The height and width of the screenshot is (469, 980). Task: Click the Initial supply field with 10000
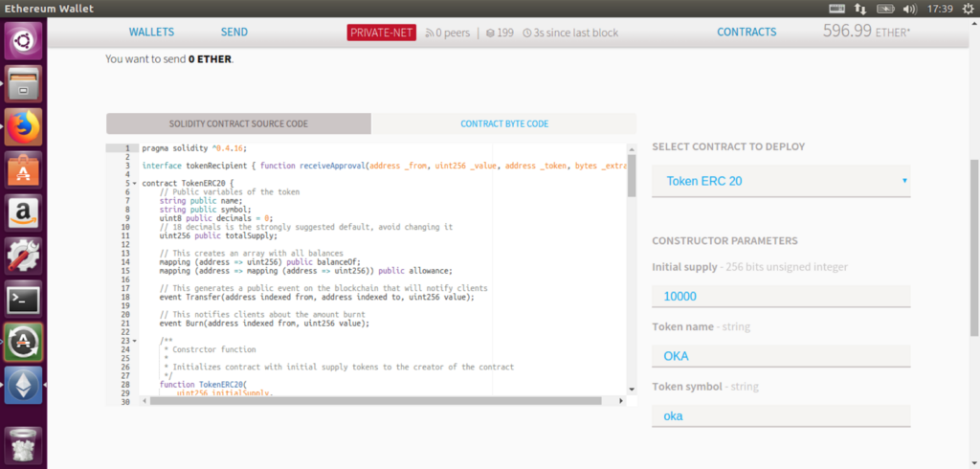click(781, 297)
